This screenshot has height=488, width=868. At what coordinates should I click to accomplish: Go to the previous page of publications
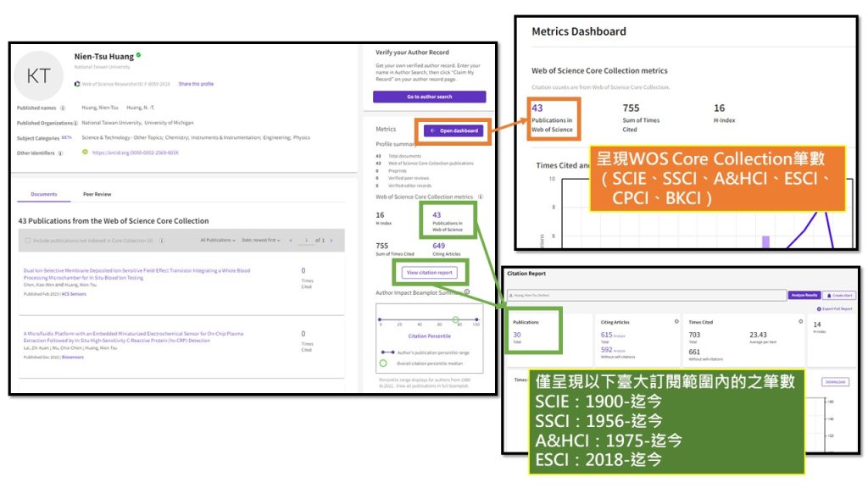(x=291, y=240)
